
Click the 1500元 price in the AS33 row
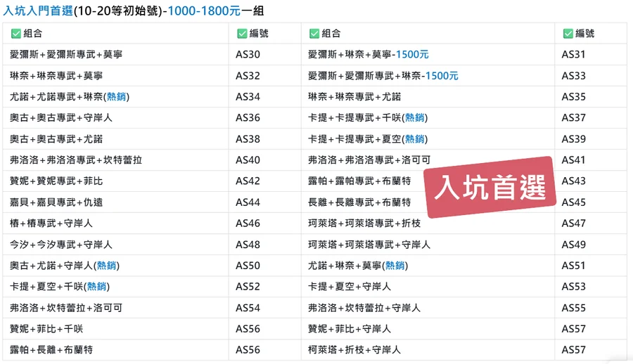(x=441, y=76)
